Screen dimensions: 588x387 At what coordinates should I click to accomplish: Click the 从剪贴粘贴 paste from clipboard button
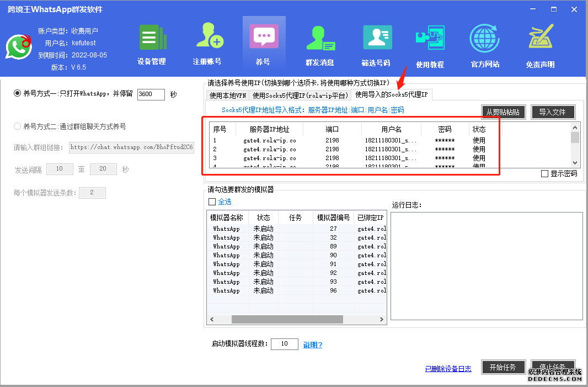click(x=503, y=112)
